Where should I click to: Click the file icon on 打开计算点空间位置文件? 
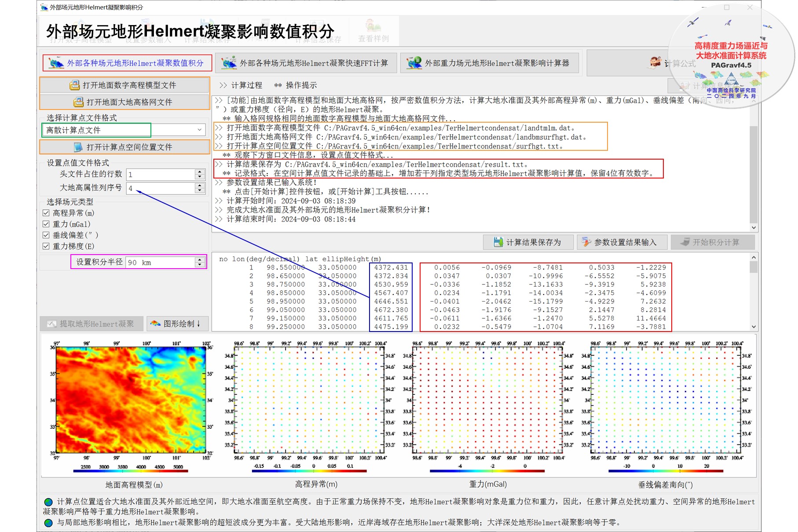click(x=78, y=147)
